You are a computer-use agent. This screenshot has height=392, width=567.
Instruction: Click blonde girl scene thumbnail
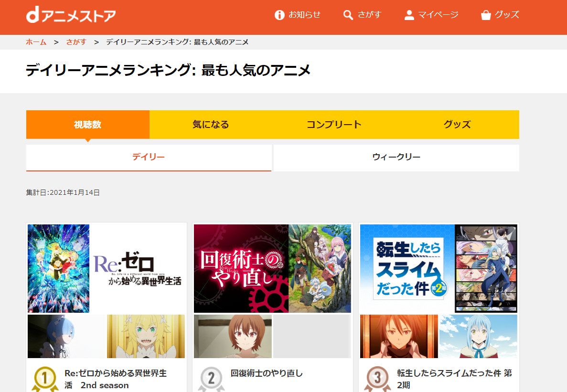point(146,336)
